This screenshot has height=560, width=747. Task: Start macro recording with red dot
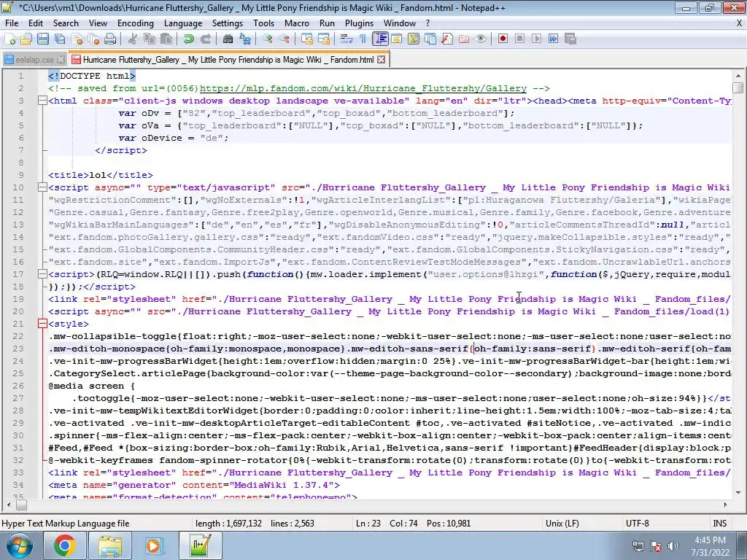[503, 39]
